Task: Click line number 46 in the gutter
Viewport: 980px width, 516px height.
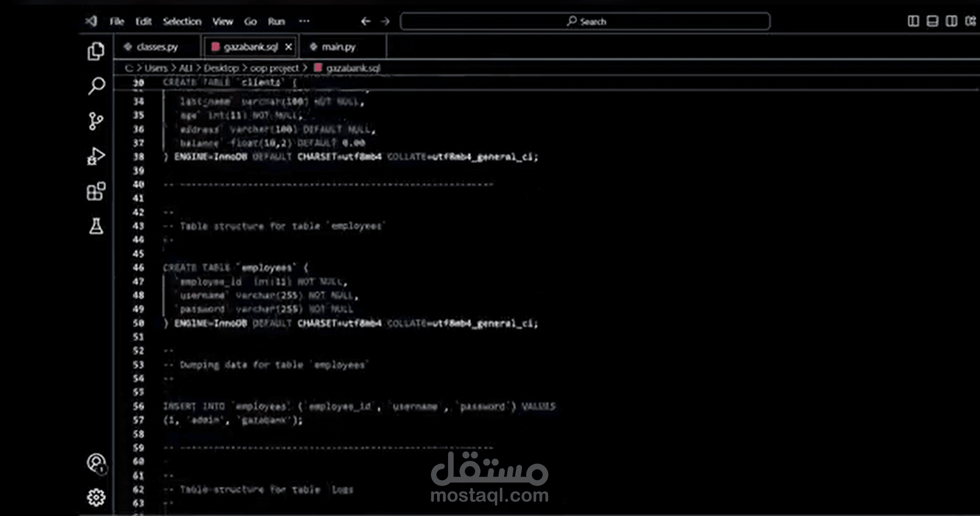Action: [138, 267]
